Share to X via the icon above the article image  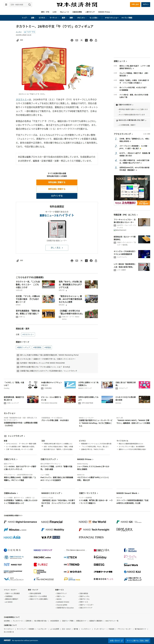pyautogui.click(x=86, y=40)
